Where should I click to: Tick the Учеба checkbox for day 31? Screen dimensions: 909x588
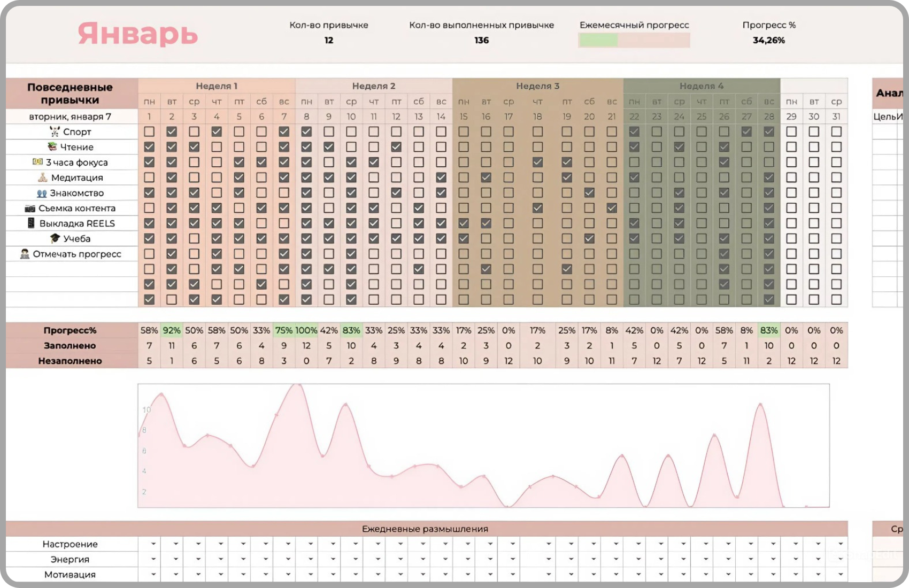click(836, 238)
